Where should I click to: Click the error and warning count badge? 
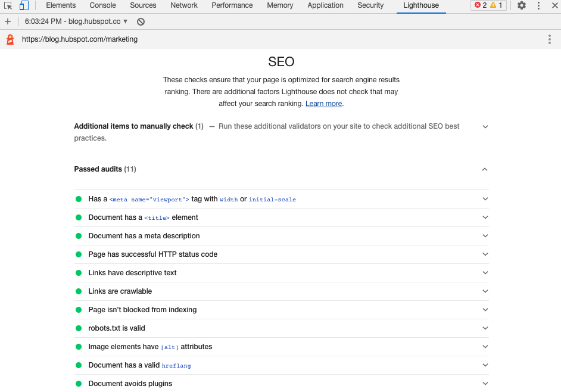pyautogui.click(x=488, y=5)
